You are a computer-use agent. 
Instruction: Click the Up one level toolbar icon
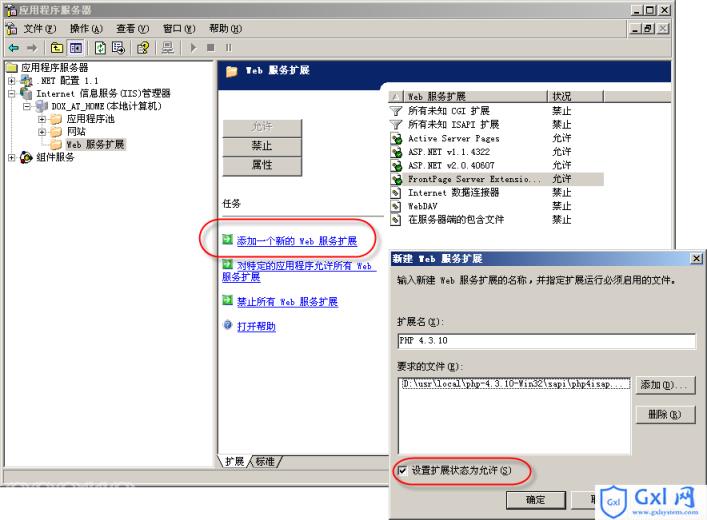coord(57,47)
